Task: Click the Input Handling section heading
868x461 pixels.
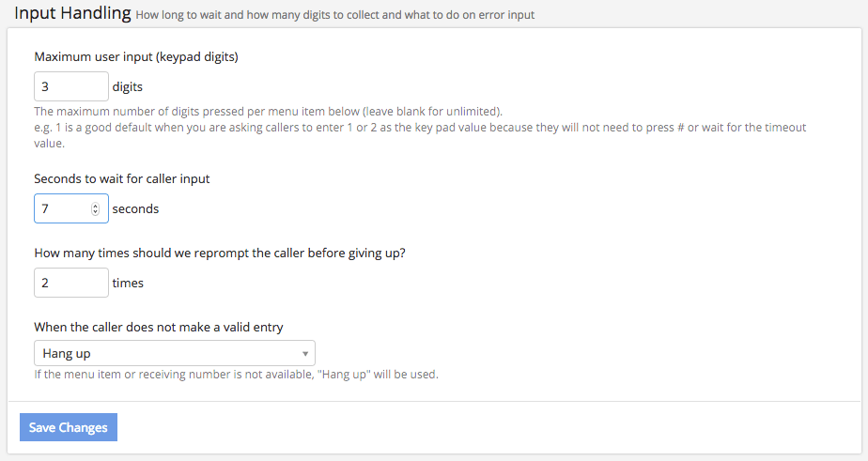Action: (72, 14)
